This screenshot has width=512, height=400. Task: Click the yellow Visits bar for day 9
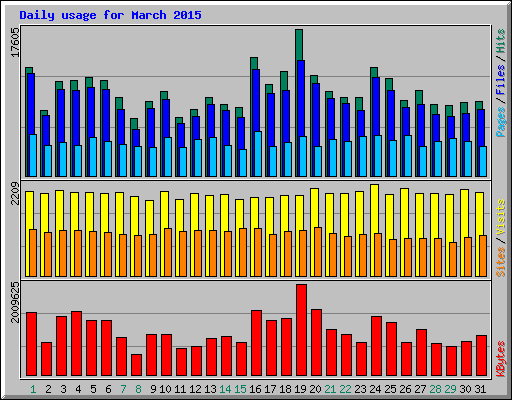[149, 217]
